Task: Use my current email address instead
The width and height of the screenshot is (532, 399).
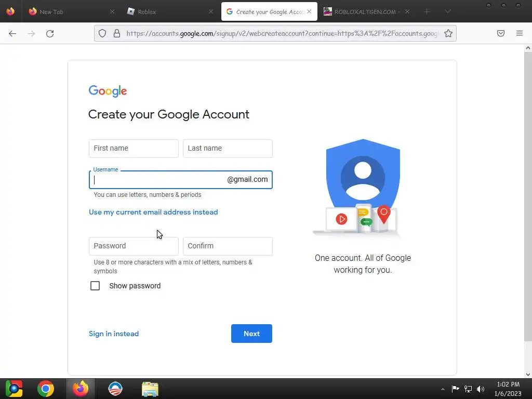Action: tap(153, 212)
